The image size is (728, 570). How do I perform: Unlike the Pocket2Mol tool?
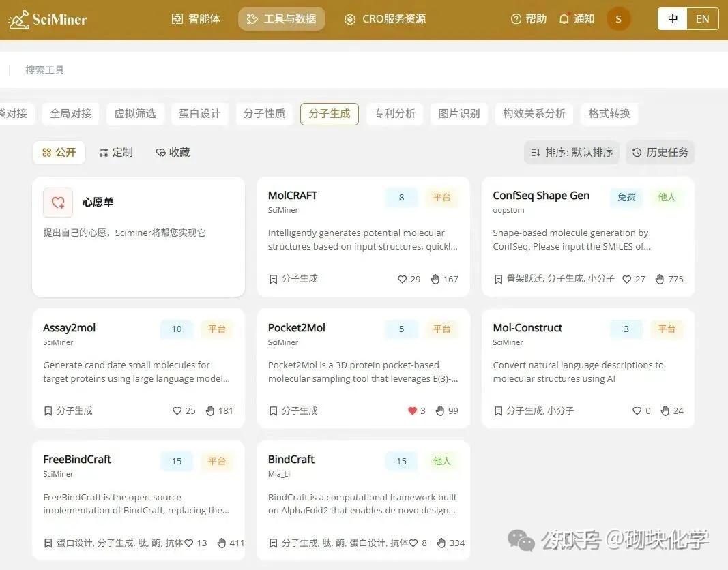(412, 410)
